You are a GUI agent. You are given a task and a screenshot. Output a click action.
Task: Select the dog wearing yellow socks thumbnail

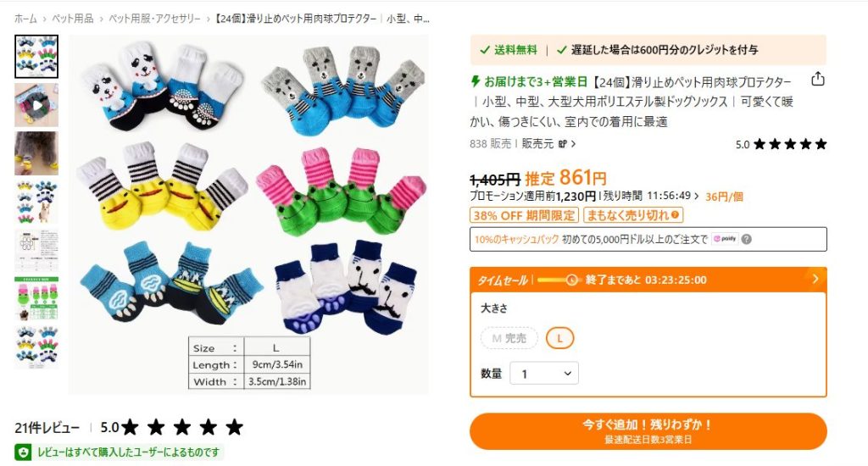(x=36, y=153)
